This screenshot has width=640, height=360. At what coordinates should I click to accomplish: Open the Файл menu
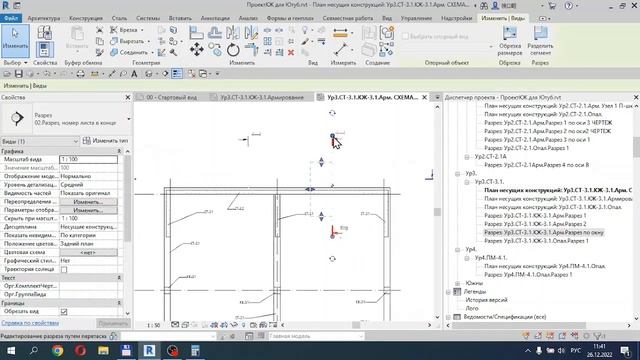[11, 18]
